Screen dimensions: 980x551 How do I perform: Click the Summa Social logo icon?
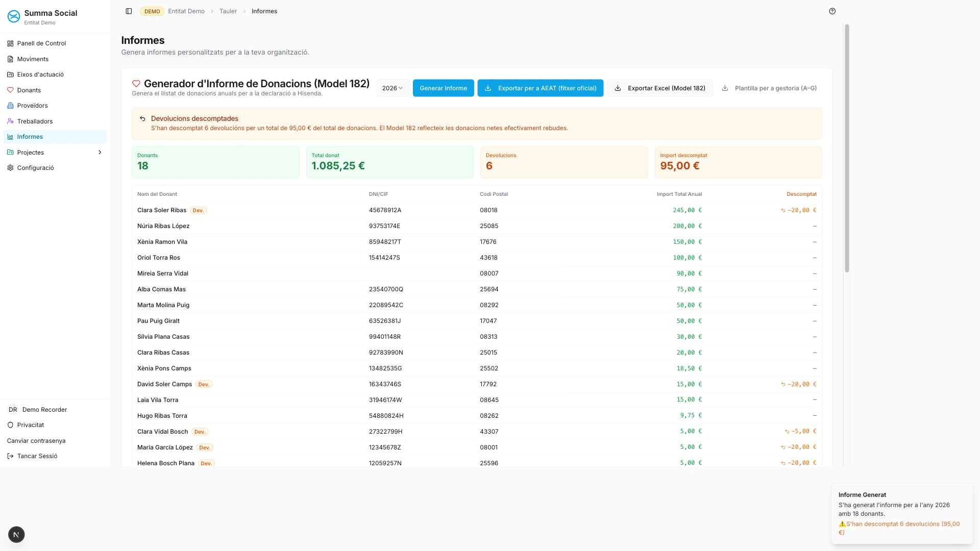point(14,17)
